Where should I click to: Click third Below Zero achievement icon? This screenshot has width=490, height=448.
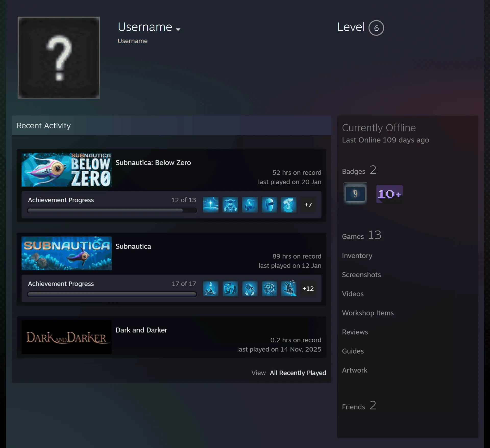[x=250, y=204]
